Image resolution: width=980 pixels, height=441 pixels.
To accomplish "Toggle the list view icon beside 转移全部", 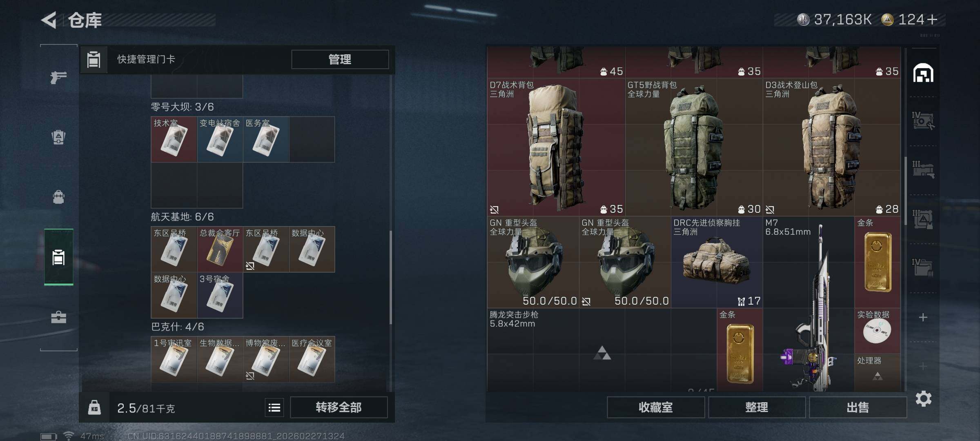I will 274,408.
